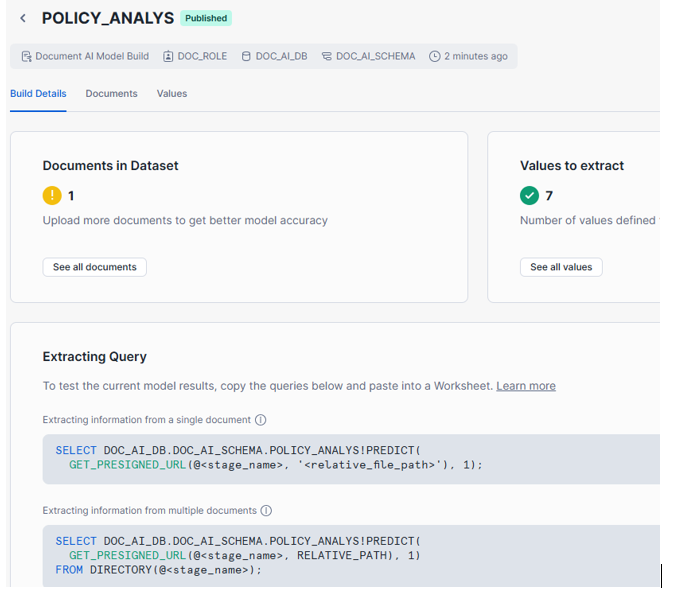
Task: Click info icon next to multiple documents label
Action: point(266,510)
